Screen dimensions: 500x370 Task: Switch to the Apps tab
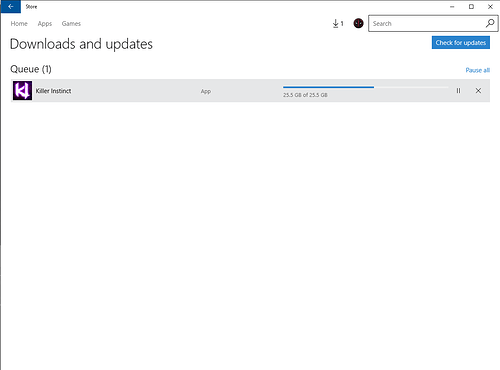[45, 24]
